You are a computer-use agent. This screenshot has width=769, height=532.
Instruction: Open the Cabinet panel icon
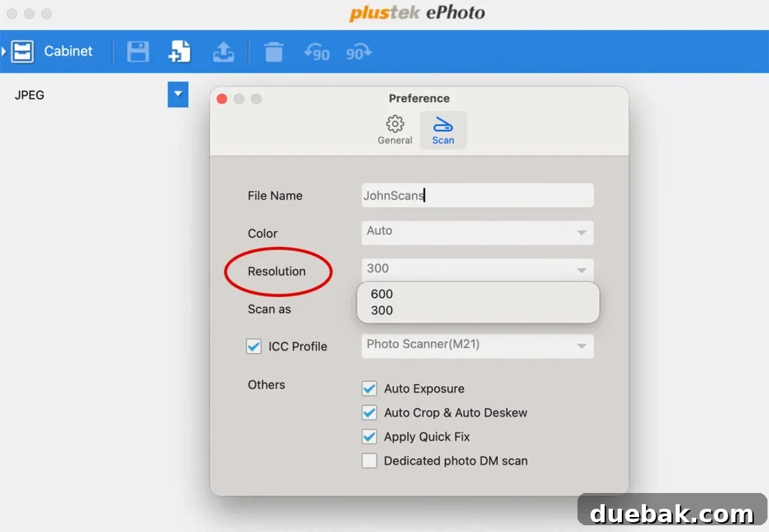23,52
